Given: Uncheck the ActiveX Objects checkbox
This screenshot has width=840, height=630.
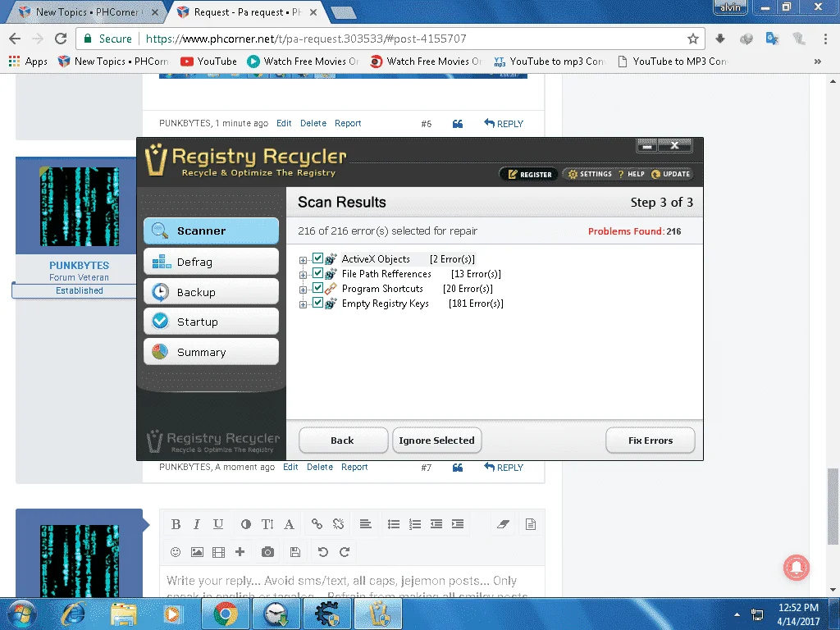Looking at the screenshot, I should [x=317, y=258].
